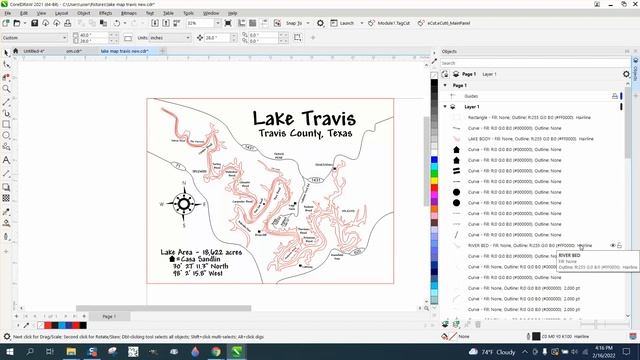Image resolution: width=640 pixels, height=360 pixels.
Task: Click the Welcome screen home tab icon
Action: tap(16, 51)
